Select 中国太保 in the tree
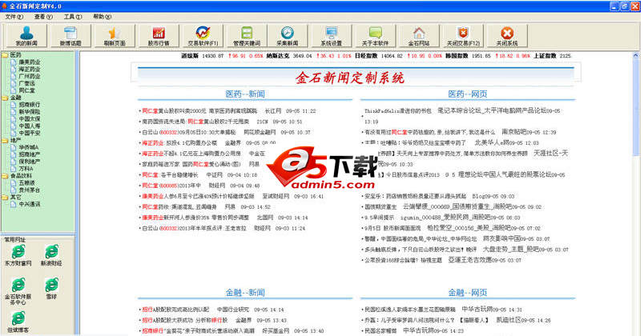This screenshot has height=336, width=644. 30,118
